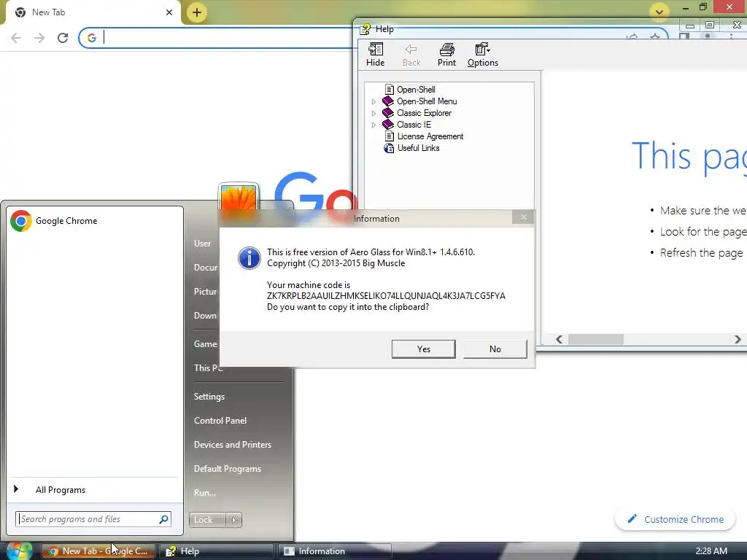Open Settings from the start menu
The height and width of the screenshot is (560, 747).
pyautogui.click(x=209, y=397)
